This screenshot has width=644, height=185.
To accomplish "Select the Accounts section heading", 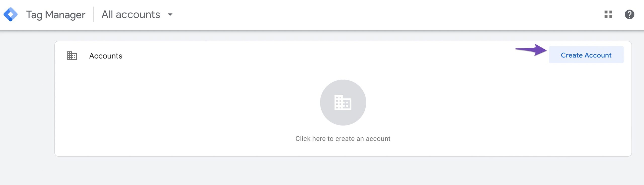I will (106, 56).
